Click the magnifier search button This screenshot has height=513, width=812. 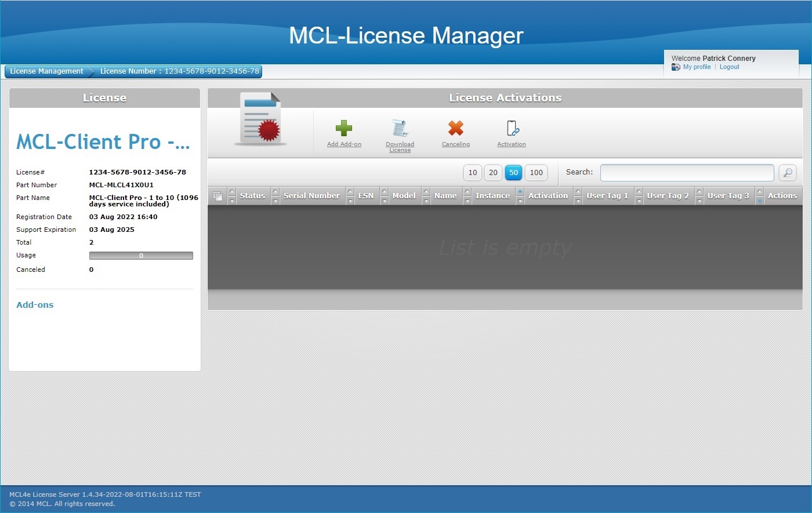coord(787,172)
